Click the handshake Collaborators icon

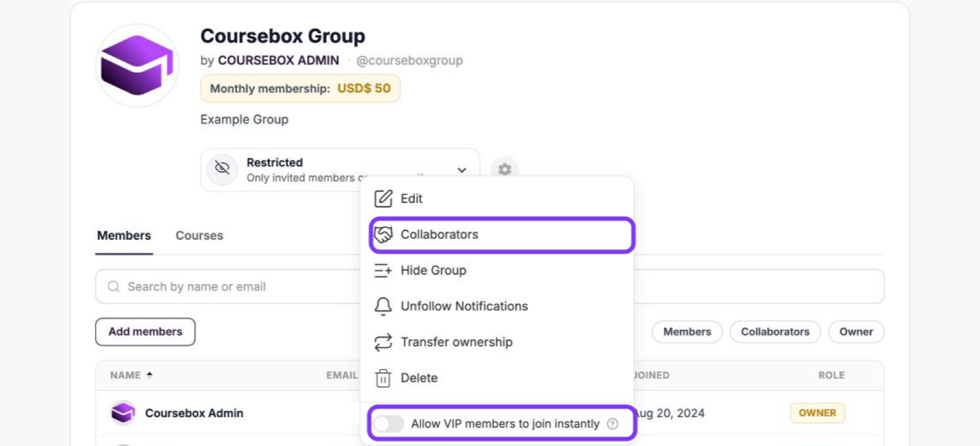(382, 235)
